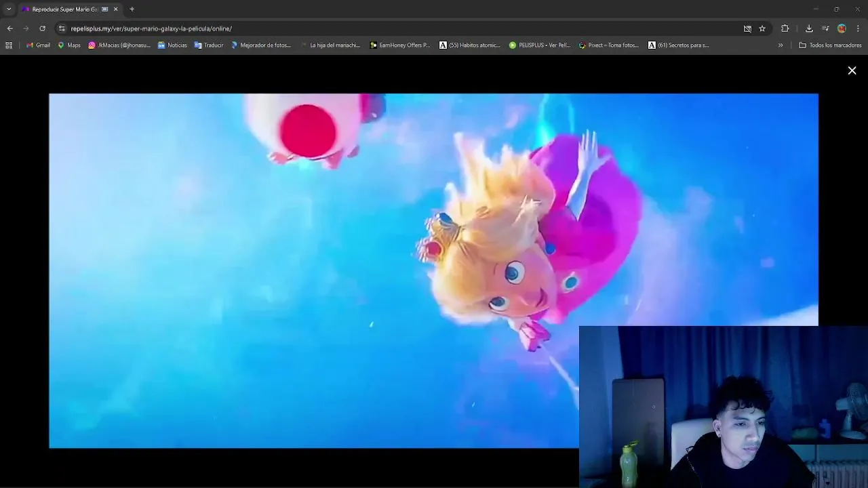
Task: Open the media controls icon in the toolbar
Action: 825,28
